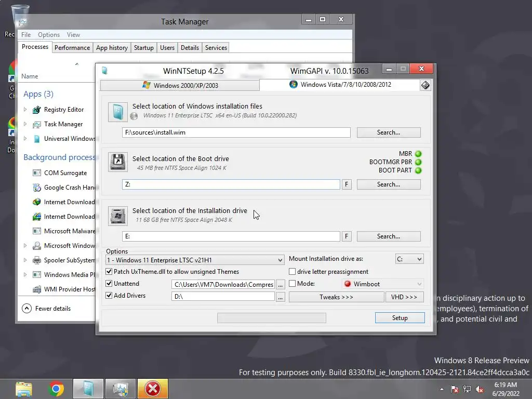Uncheck the Add Drivers checkbox
Screen dimensions: 532x399
[x=109, y=296]
